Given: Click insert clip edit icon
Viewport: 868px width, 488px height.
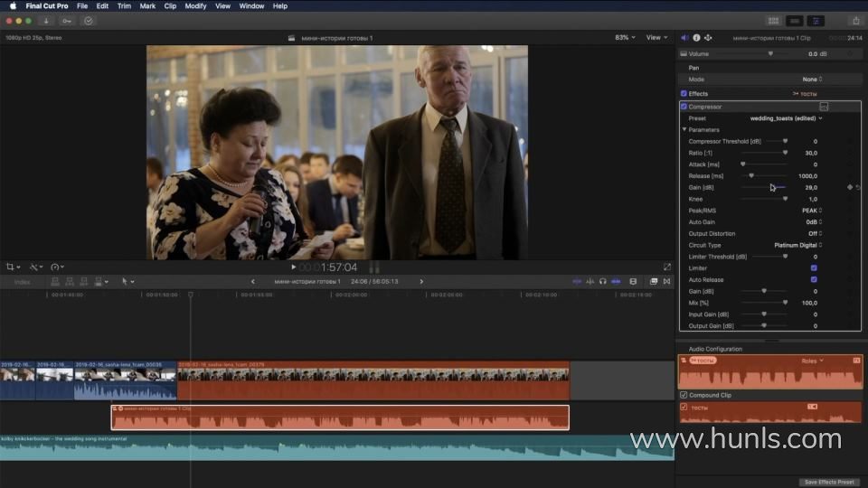Looking at the screenshot, I should (x=70, y=282).
